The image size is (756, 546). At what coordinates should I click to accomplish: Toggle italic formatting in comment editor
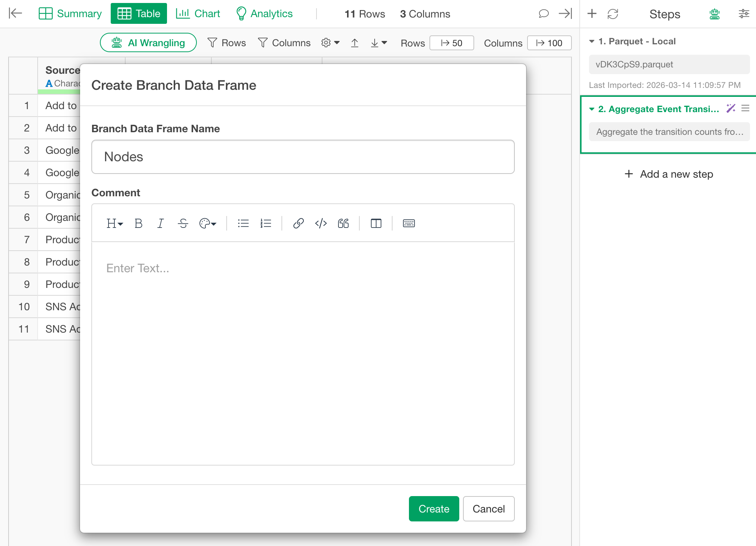(160, 223)
